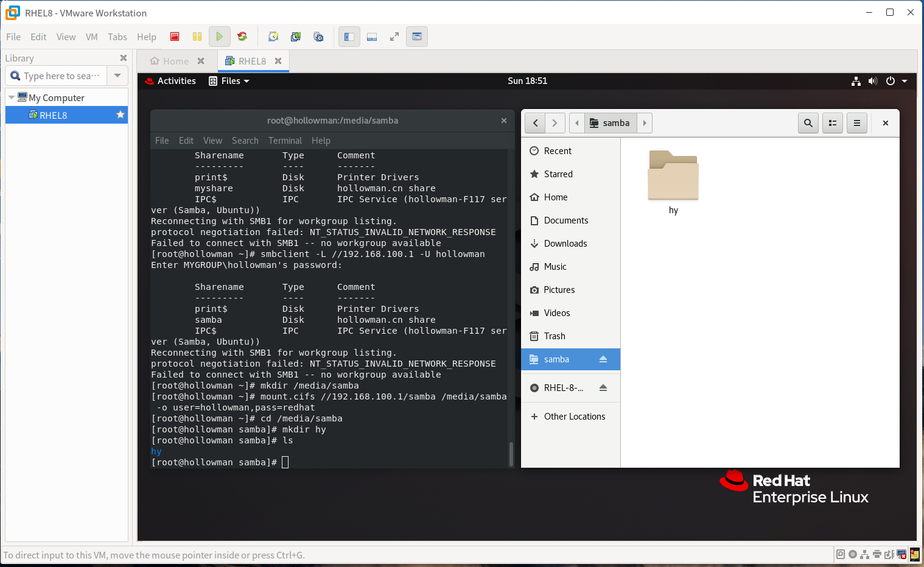Toggle VMware Unity/console view button
This screenshot has height=567, width=924.
click(x=417, y=37)
